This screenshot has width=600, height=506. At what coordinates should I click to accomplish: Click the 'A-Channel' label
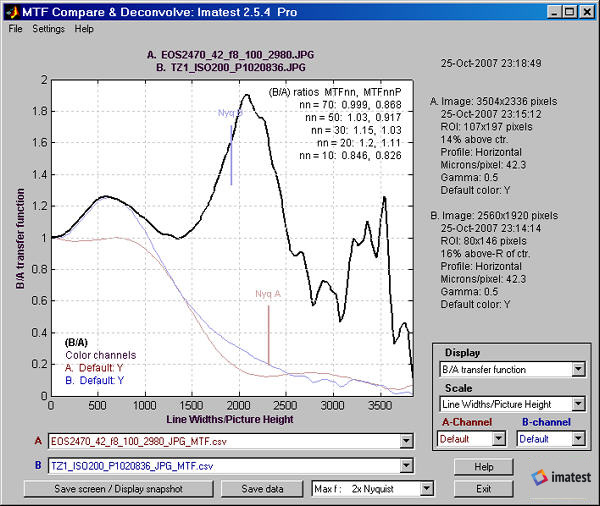pyautogui.click(x=467, y=422)
